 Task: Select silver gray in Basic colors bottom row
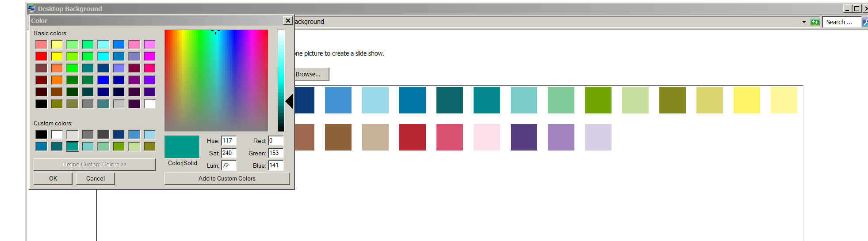[x=119, y=104]
